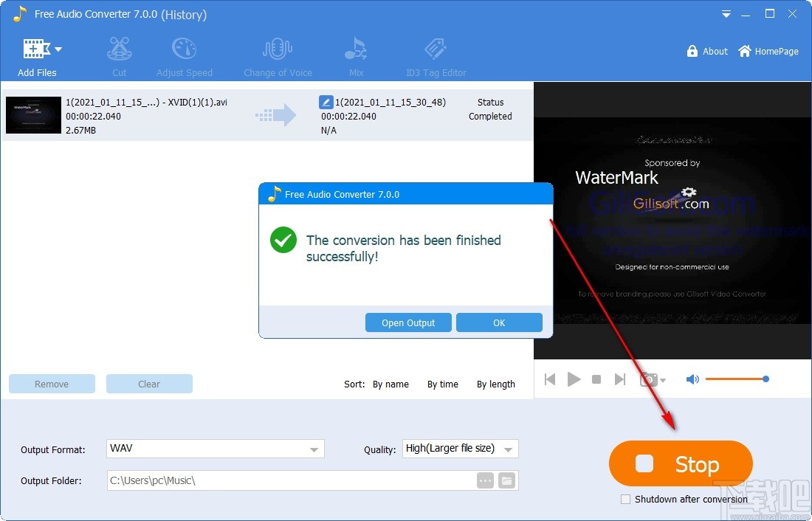Take a snapshot with the camera icon
This screenshot has height=521, width=812.
647,379
